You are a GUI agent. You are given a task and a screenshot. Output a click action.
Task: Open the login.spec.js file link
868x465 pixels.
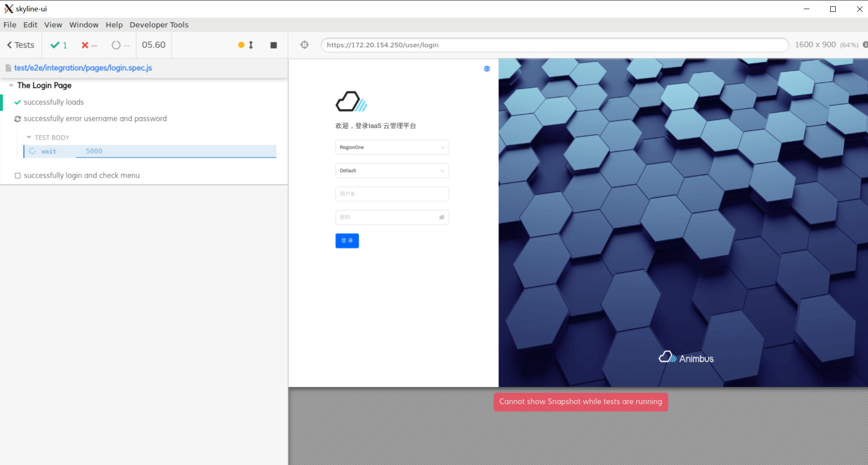83,68
